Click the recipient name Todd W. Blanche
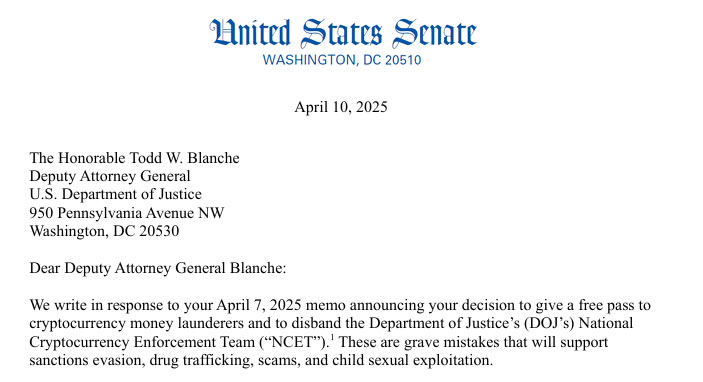 click(184, 158)
